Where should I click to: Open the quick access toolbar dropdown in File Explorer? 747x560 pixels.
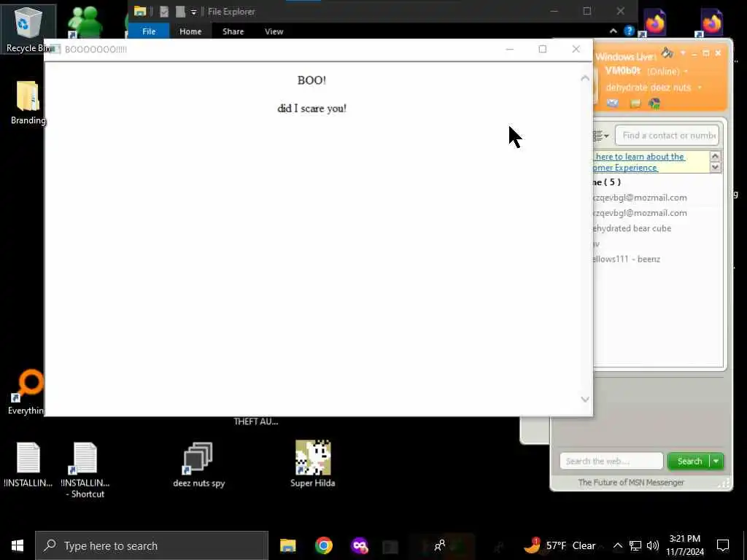[x=194, y=12]
